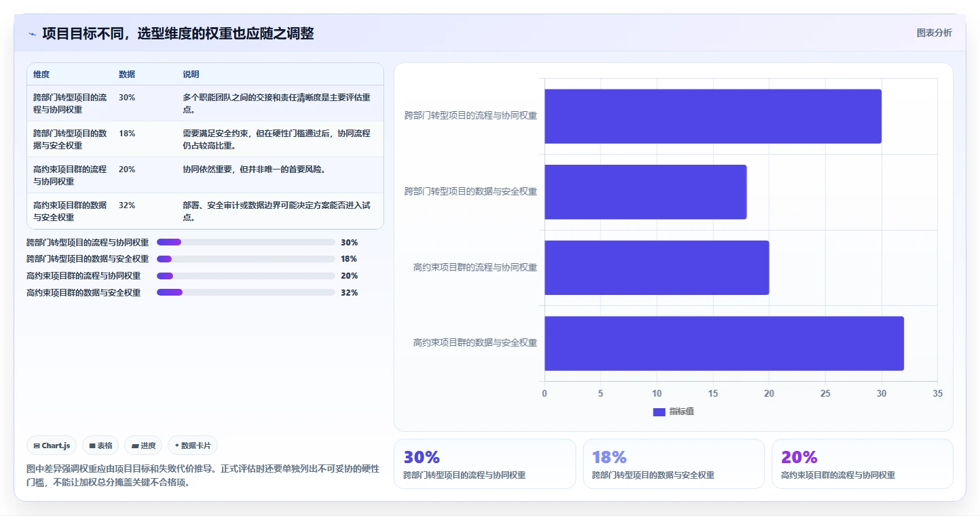Click the 数据 column header in the table

tap(127, 75)
